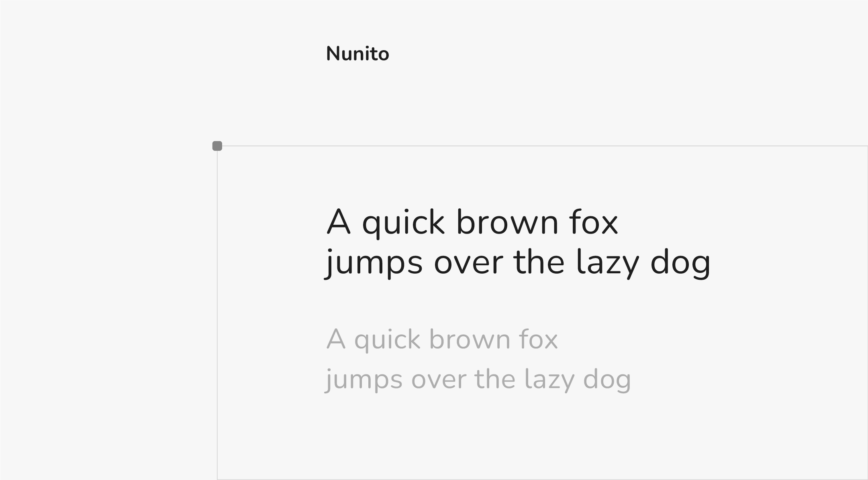The image size is (868, 480).
Task: Click the word 'brown' in dark sample text
Action: tap(507, 222)
